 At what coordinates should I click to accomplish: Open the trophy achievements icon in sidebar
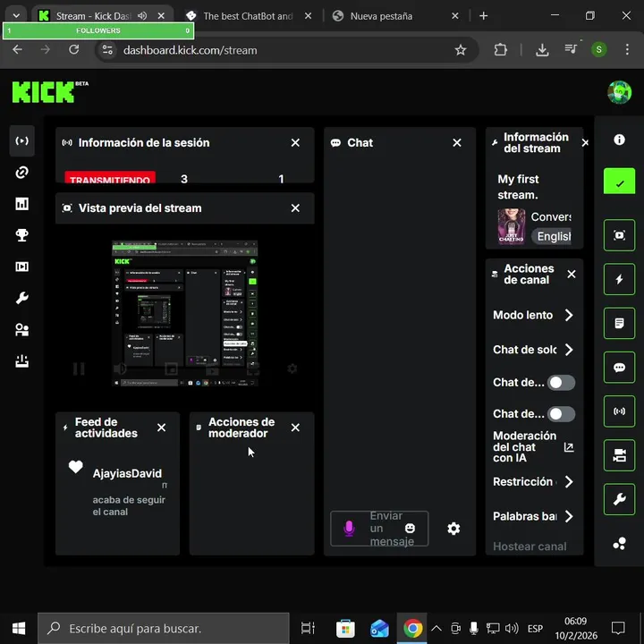(x=21, y=235)
